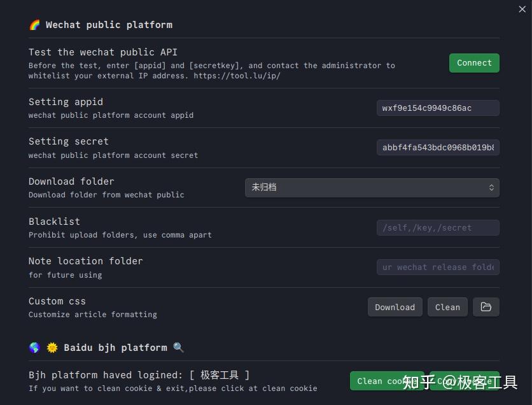Click the sun icon beside Baidu heading
The image size is (532, 405).
52,348
